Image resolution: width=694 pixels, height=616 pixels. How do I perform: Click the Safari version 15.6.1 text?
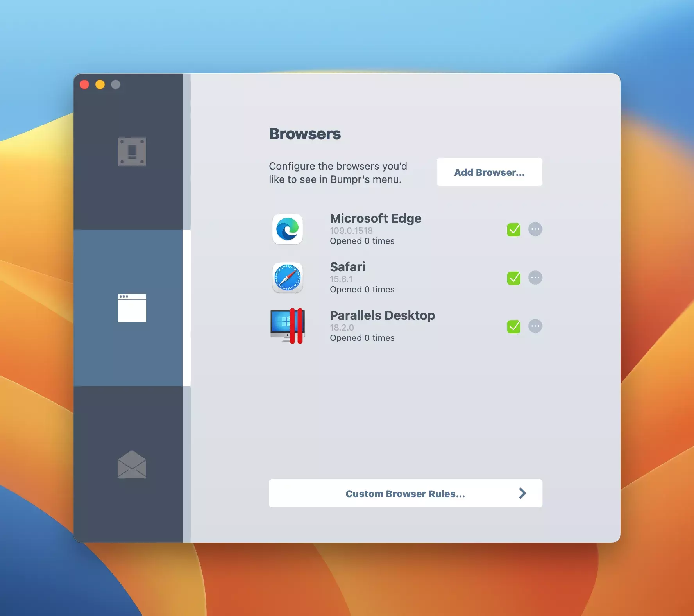[x=341, y=279]
